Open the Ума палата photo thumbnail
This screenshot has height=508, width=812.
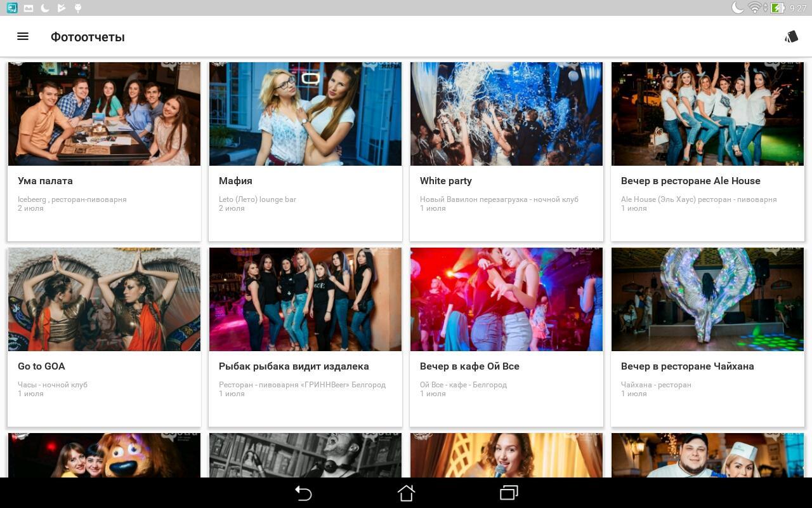(x=104, y=114)
